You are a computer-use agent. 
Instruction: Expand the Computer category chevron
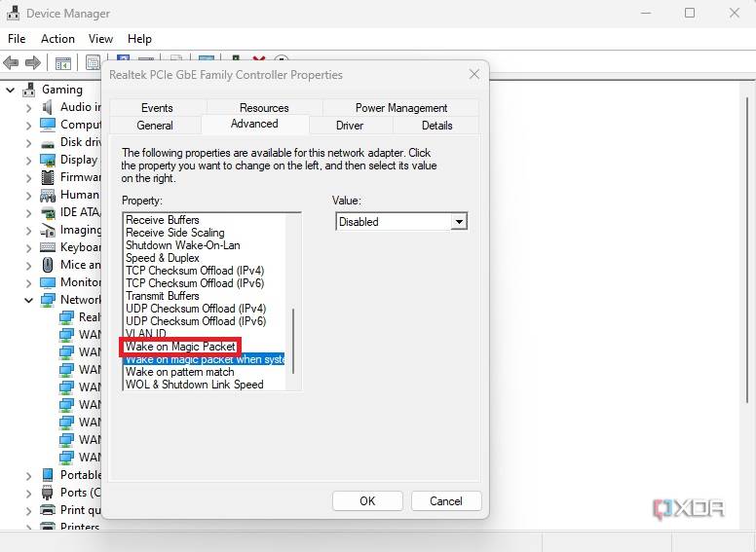click(28, 126)
